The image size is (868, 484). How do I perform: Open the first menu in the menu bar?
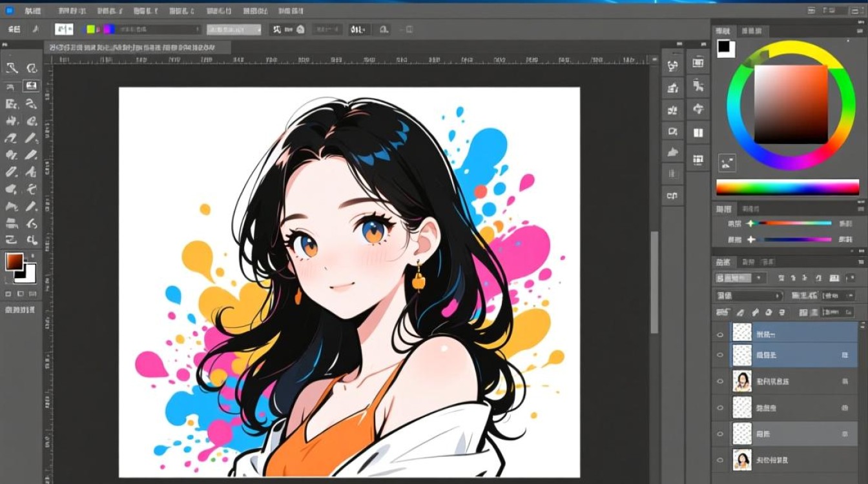(x=32, y=11)
